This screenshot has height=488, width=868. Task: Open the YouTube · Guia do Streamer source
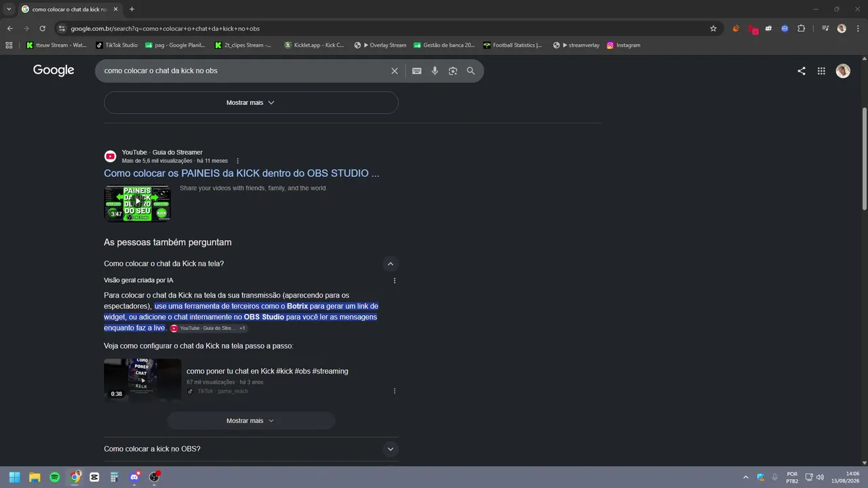coord(162,152)
